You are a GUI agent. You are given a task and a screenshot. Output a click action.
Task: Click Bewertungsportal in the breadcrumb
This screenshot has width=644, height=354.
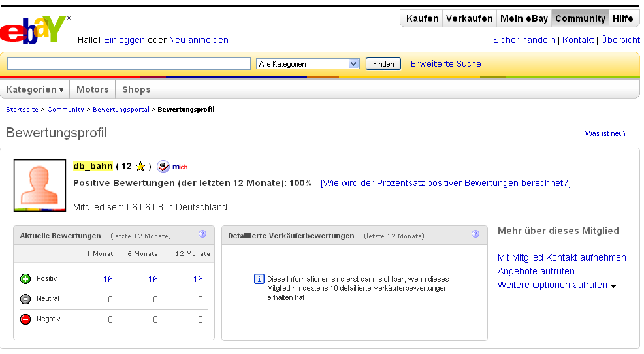[121, 109]
